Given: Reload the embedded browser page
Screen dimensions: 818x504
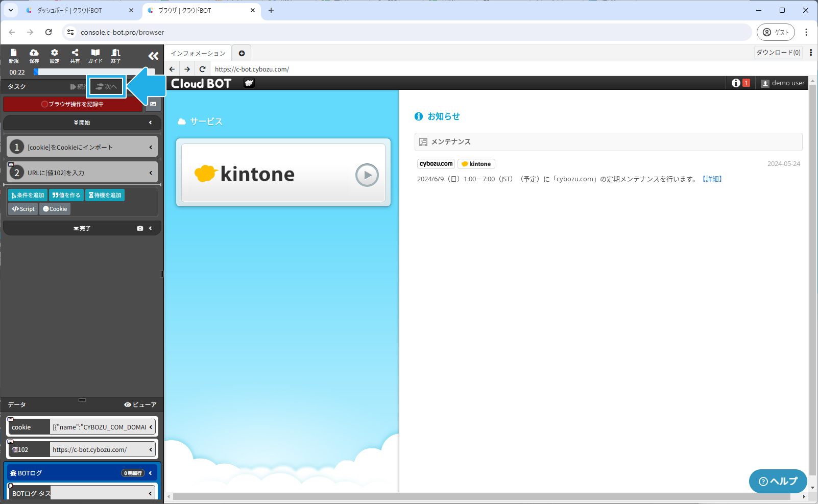Looking at the screenshot, I should coord(202,69).
